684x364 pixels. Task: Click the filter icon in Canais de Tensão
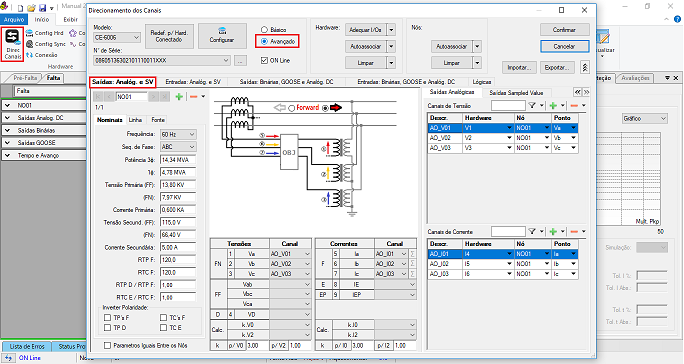coord(532,105)
